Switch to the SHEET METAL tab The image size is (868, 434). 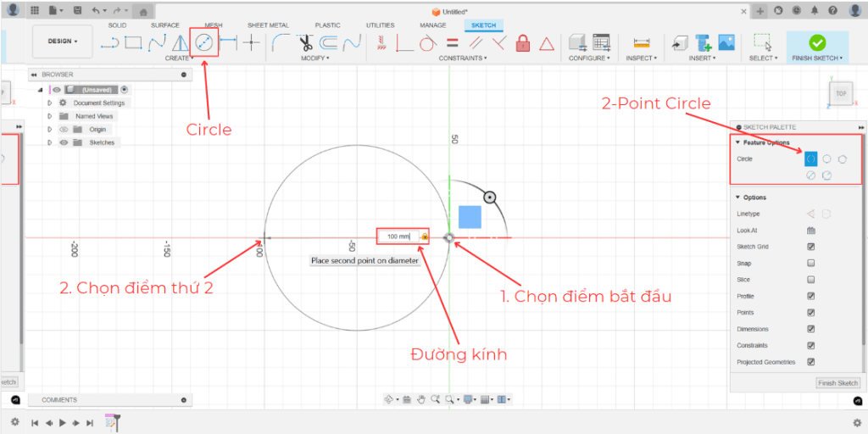coord(268,25)
